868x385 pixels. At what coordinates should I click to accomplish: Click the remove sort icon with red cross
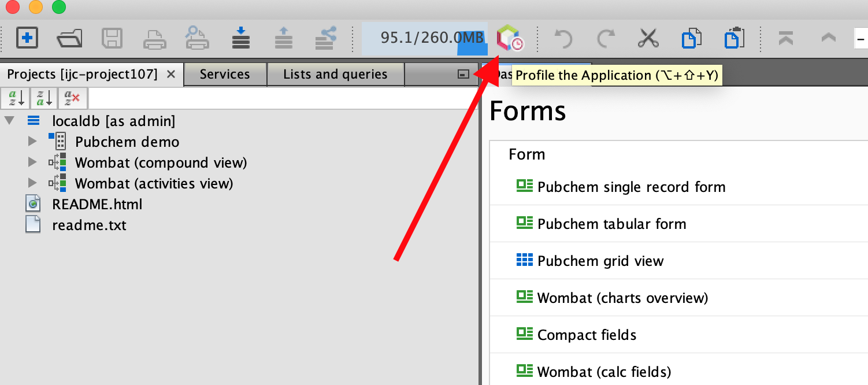click(x=72, y=98)
